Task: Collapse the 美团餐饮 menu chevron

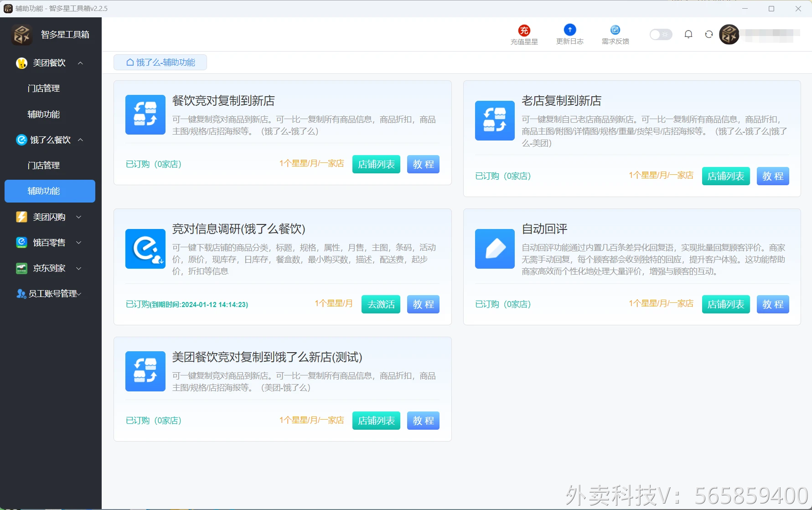Action: 80,63
